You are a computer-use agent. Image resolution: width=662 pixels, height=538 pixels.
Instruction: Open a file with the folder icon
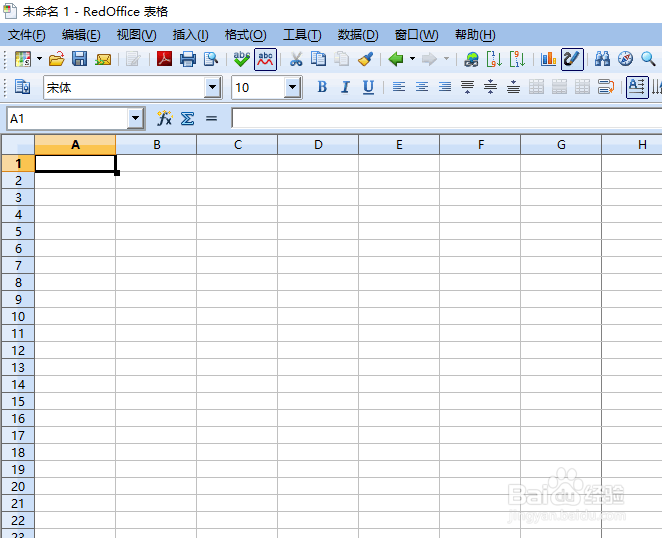click(x=57, y=59)
